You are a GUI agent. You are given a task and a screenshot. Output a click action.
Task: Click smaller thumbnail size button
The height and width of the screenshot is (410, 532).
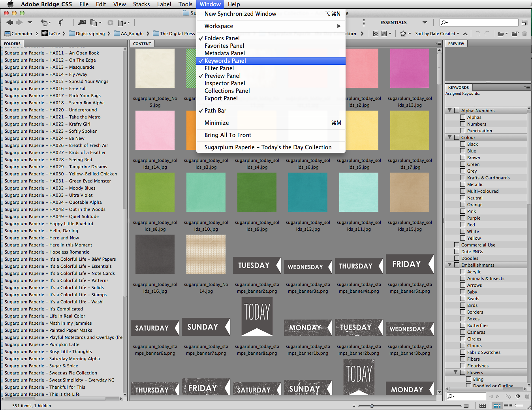pos(354,406)
